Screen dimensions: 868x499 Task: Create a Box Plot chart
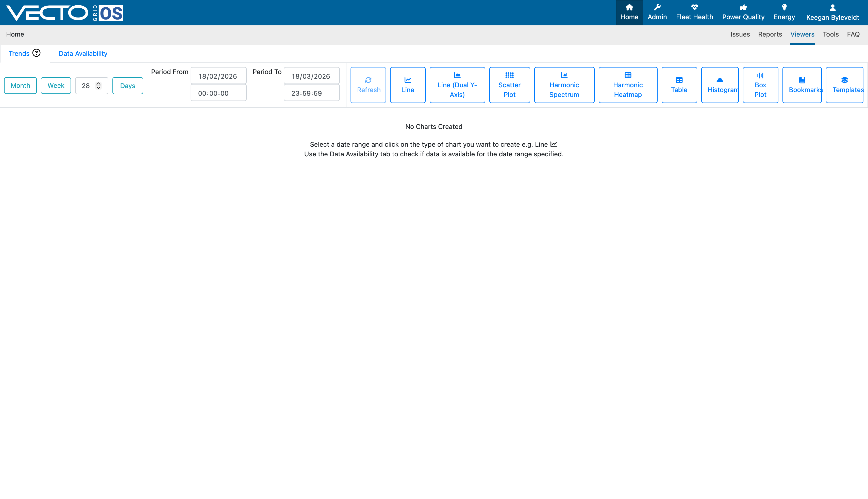[x=760, y=85]
